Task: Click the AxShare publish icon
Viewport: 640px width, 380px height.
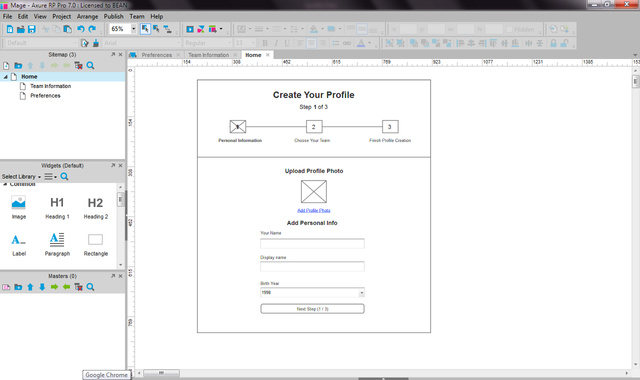Action: [x=201, y=29]
